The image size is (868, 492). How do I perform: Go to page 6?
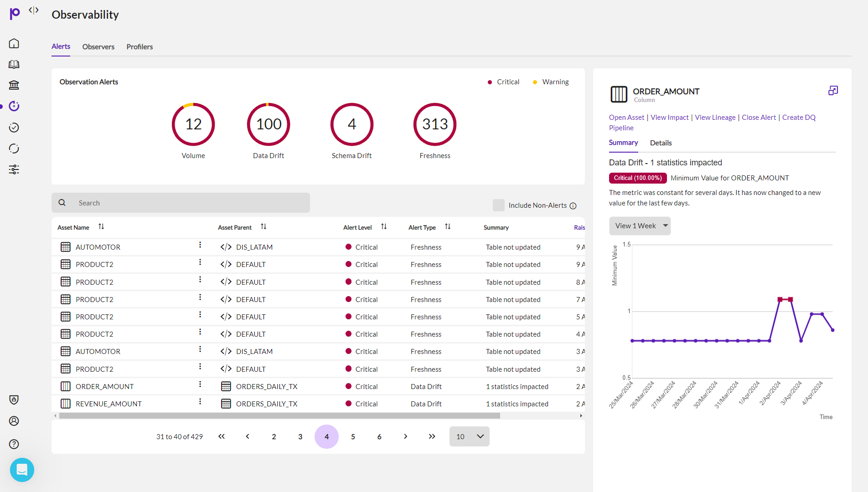[x=379, y=436]
